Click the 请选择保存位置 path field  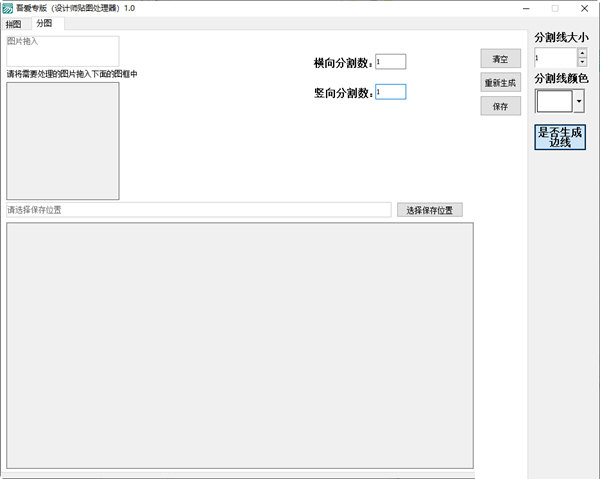[198, 210]
